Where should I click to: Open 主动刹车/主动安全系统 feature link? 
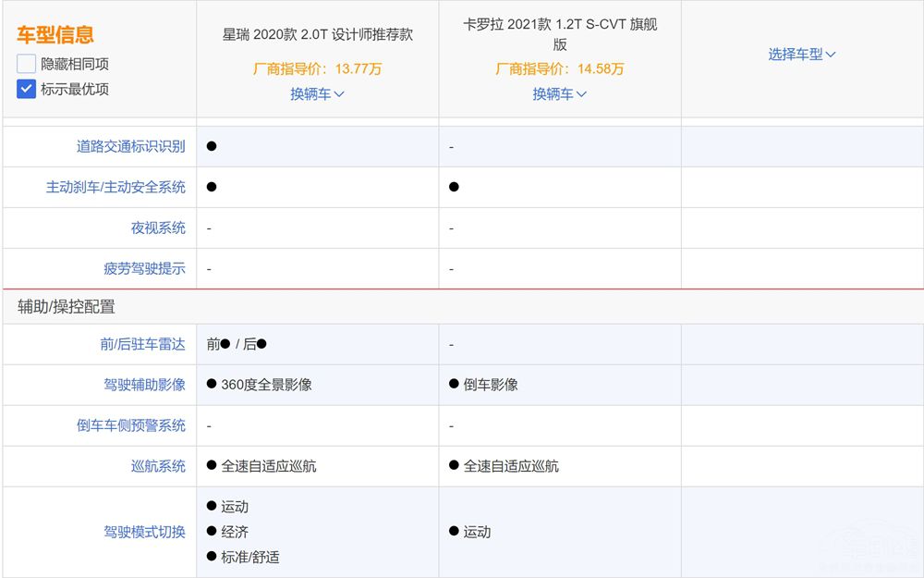pyautogui.click(x=115, y=187)
